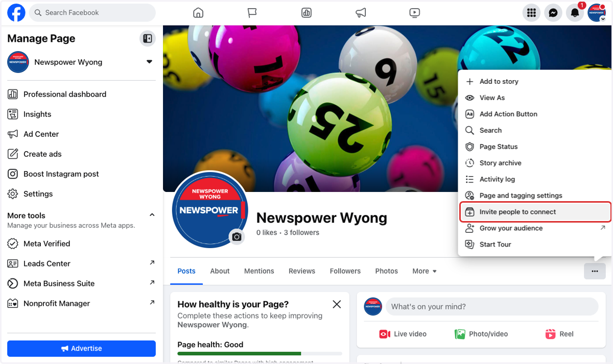
Task: Switch to the Reviews tab
Action: coord(302,271)
